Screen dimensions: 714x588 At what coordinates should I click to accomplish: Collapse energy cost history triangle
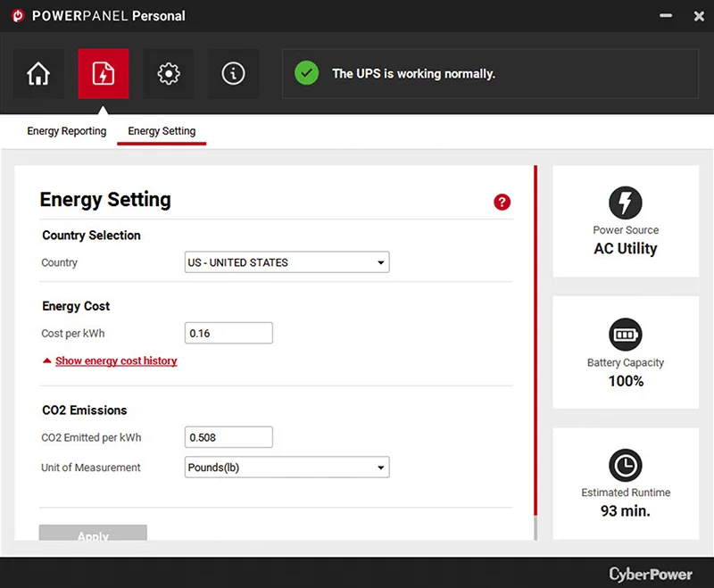(47, 360)
